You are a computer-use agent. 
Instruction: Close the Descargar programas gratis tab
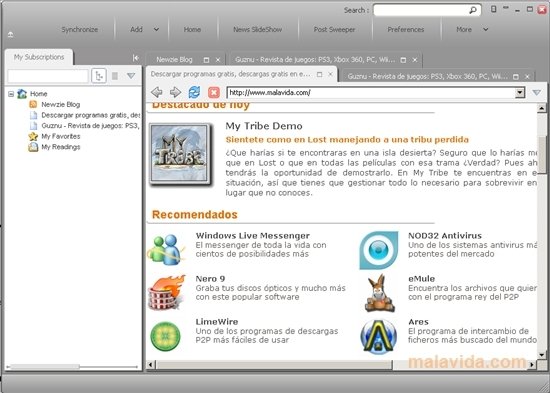[x=330, y=74]
